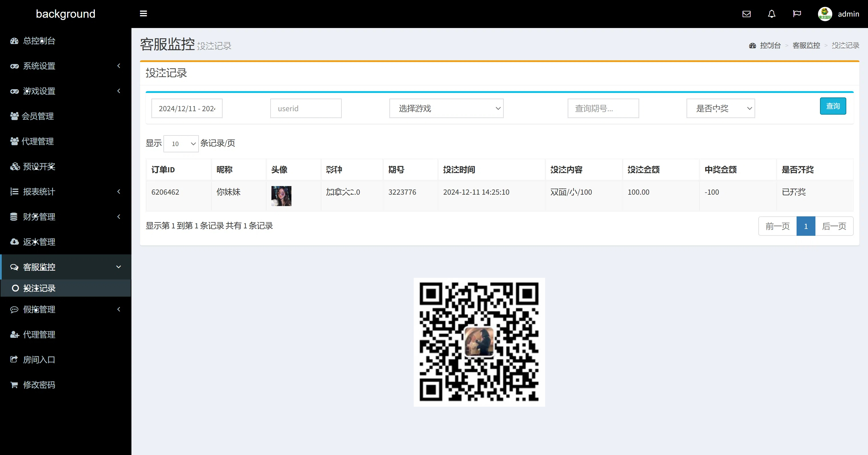
Task: Click the 会员管理 users icon
Action: click(14, 116)
